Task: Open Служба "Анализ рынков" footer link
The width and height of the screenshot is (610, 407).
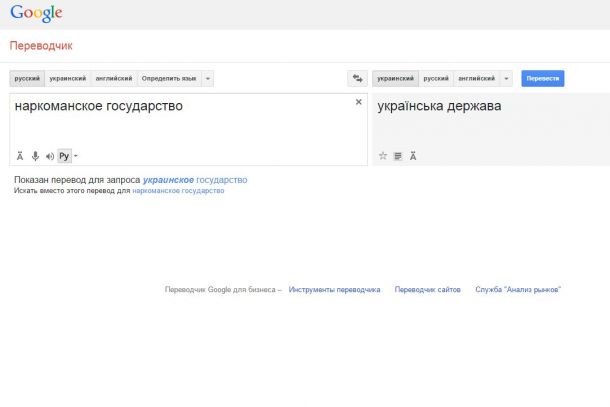Action: click(x=518, y=290)
